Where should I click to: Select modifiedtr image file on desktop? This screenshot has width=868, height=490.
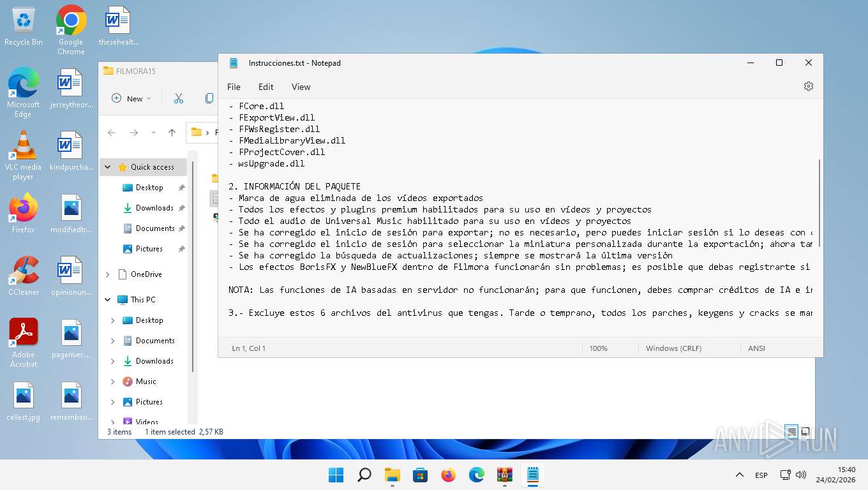pyautogui.click(x=71, y=213)
